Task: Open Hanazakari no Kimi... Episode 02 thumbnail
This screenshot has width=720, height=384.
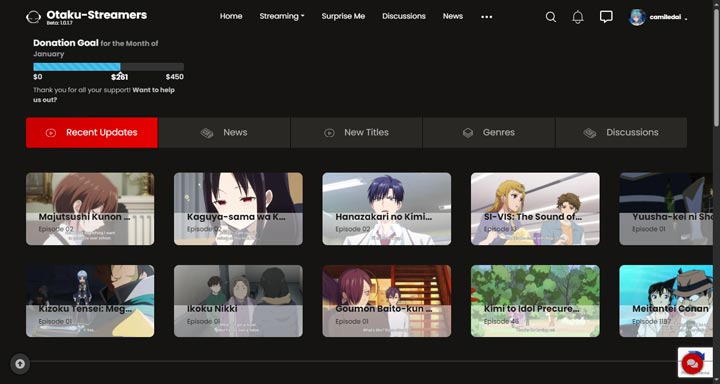Action: pos(387,209)
